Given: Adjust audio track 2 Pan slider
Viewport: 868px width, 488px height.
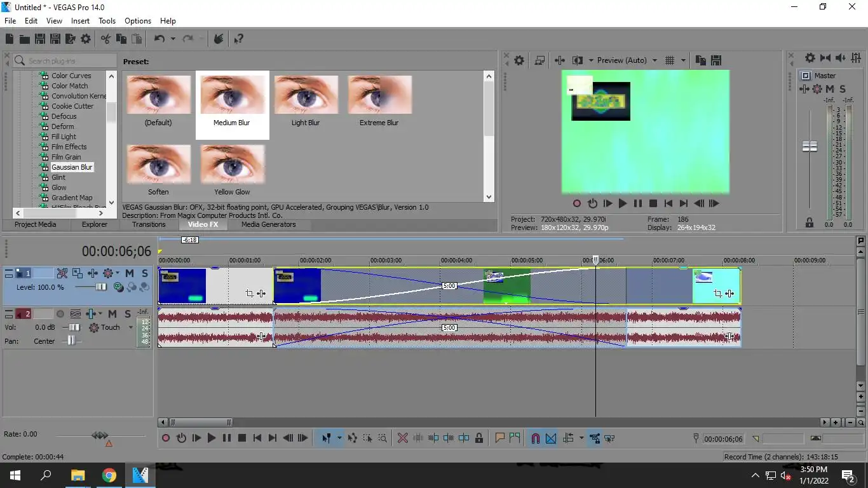Looking at the screenshot, I should pos(71,341).
